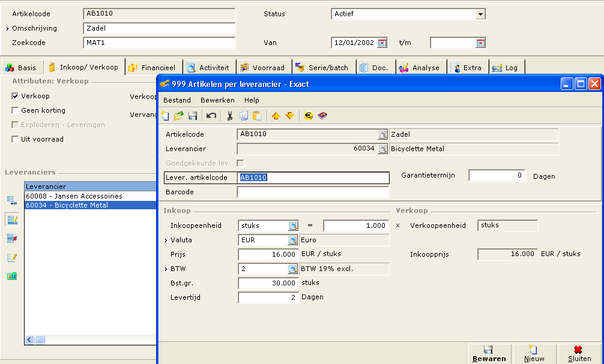Click the clipboard Paste toolbar icon
Screen dimensions: 604x364
[258, 115]
